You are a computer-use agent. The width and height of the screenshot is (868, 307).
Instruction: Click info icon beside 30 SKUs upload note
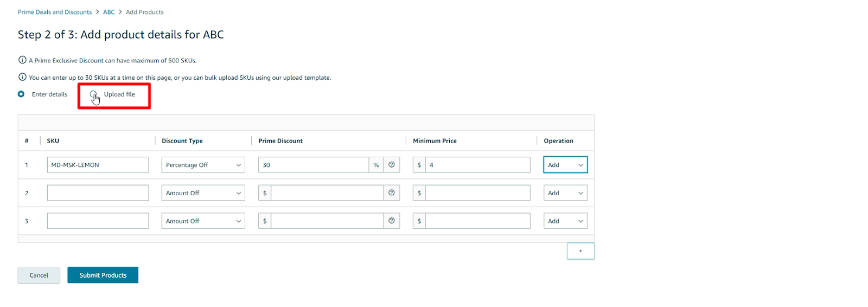[x=22, y=77]
